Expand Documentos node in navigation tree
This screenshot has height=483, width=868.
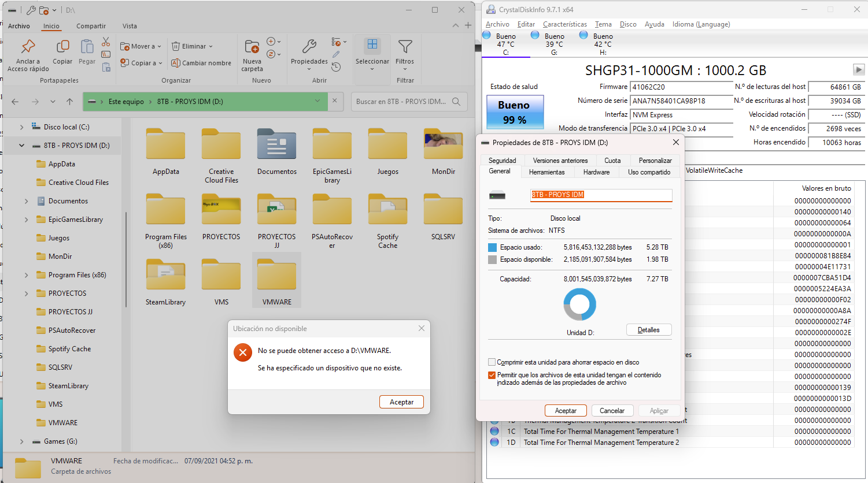26,201
